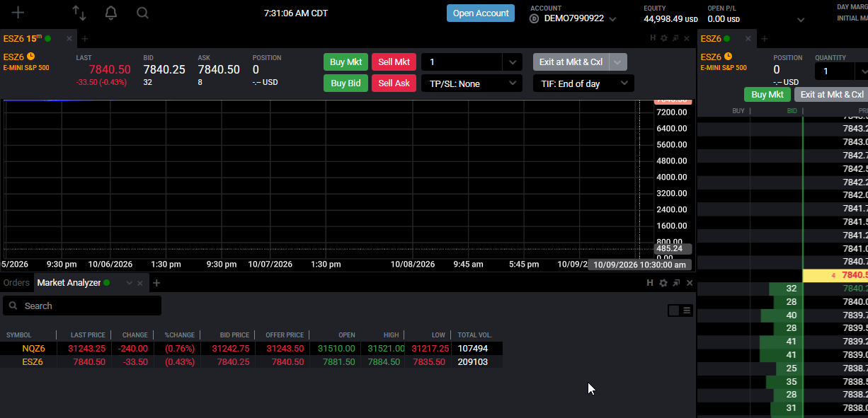Click the 10/09/2026 10:30:00 am time marker
Screen dimensions: 868x418
click(639, 265)
